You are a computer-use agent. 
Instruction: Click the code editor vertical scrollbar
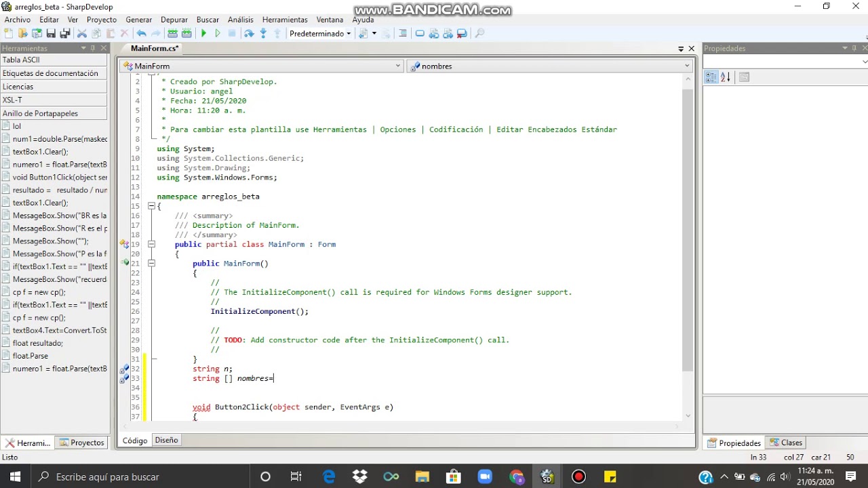(688, 230)
